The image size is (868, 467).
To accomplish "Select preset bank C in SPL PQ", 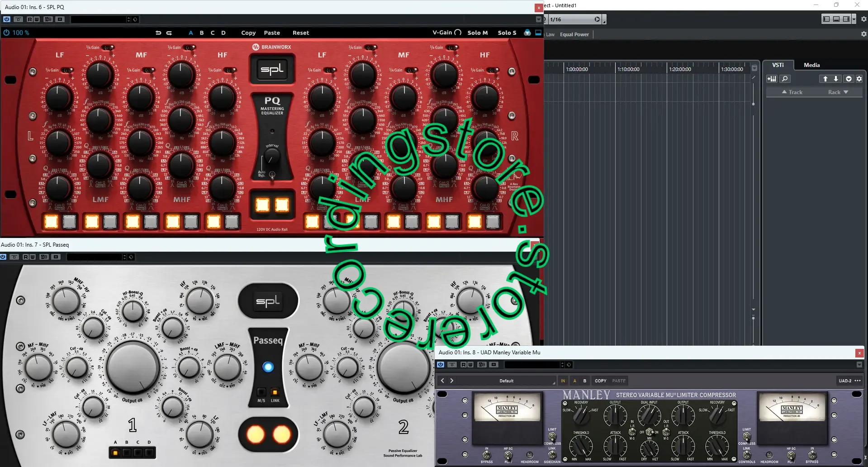I will (x=213, y=33).
